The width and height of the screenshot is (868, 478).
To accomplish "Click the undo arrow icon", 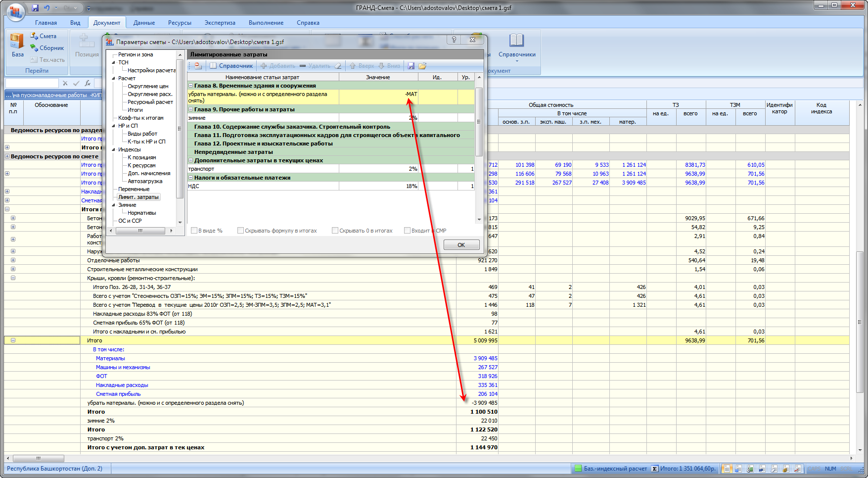I will coord(47,8).
